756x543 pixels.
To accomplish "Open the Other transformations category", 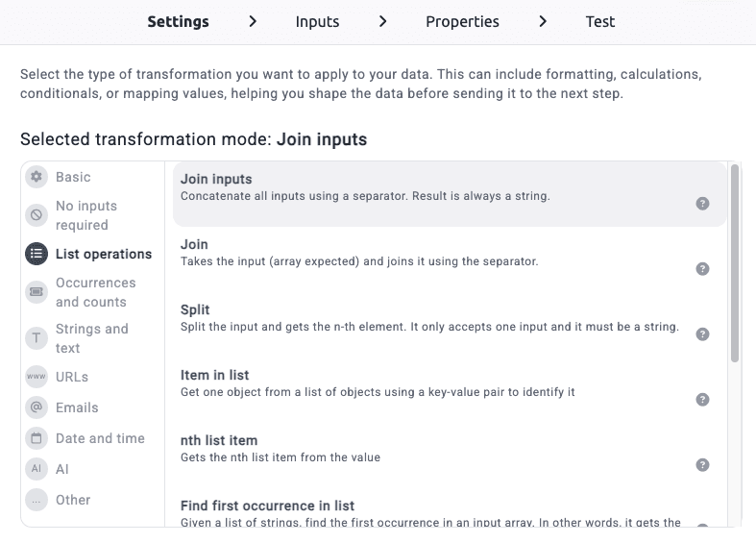I will tap(73, 500).
